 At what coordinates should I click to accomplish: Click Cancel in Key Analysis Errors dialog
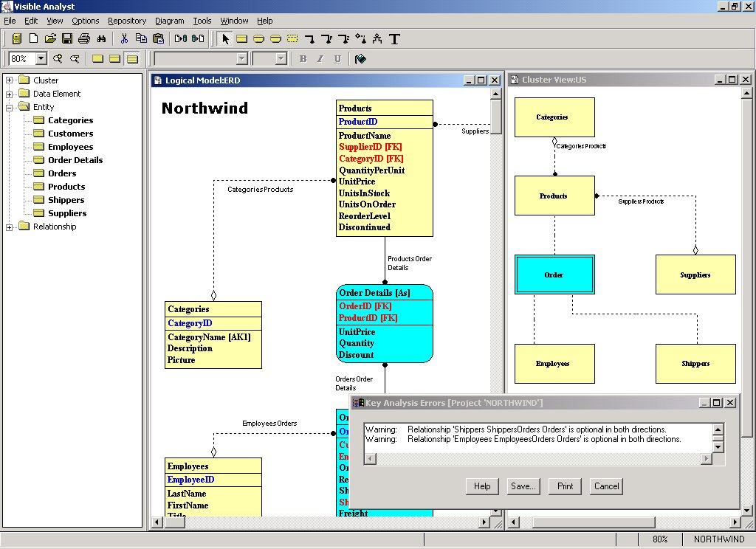(x=606, y=486)
